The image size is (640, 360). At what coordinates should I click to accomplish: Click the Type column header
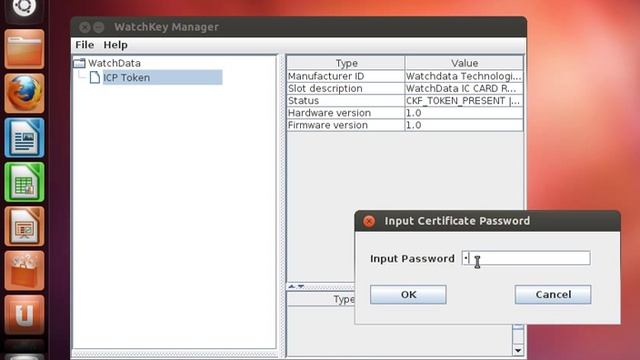point(346,63)
